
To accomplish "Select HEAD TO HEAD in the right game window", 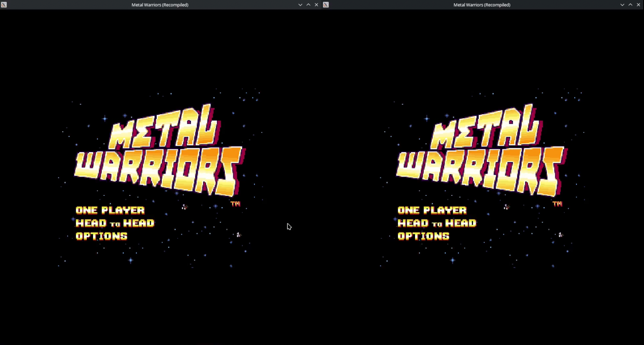I will [437, 223].
